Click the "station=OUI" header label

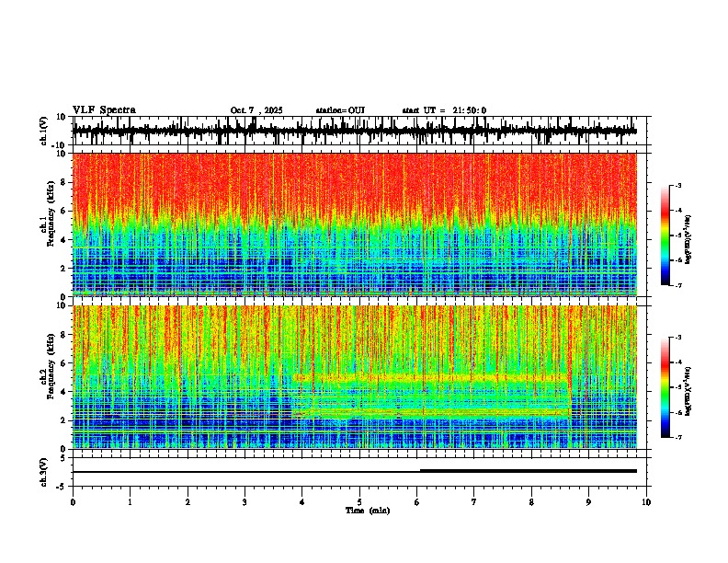point(340,110)
